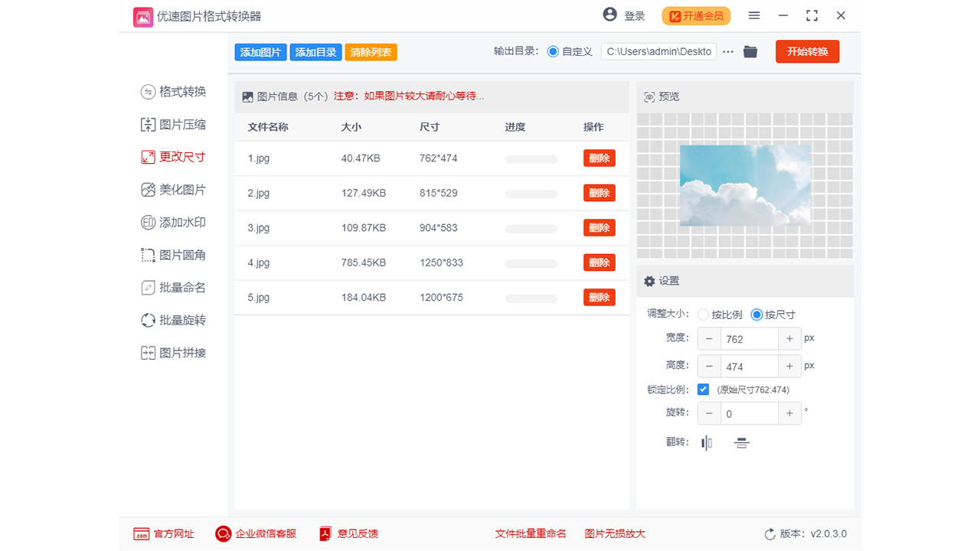Select the 自定义 output directory radio

point(554,52)
